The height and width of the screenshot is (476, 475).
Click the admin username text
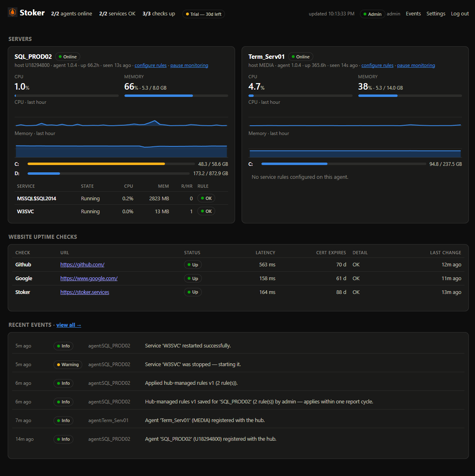click(394, 14)
